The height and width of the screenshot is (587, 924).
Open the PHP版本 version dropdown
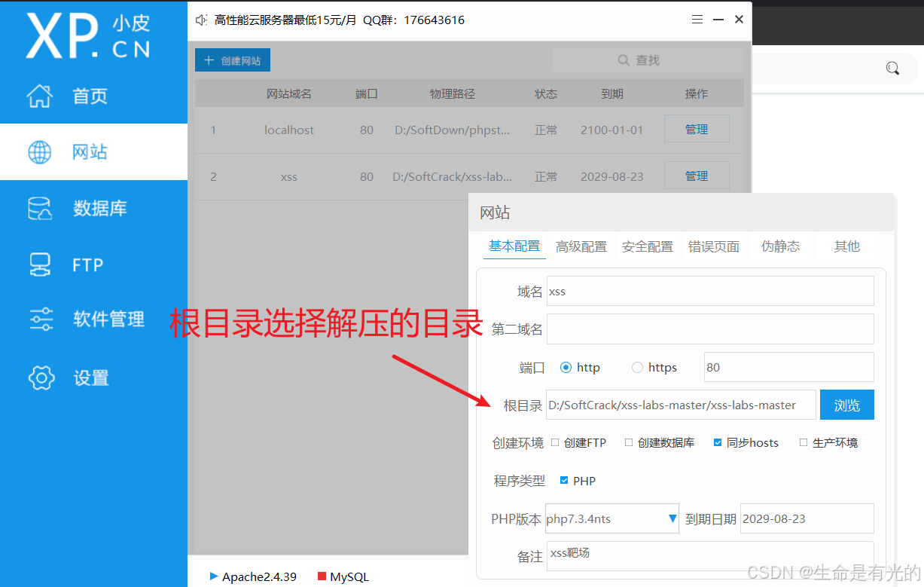tap(672, 518)
